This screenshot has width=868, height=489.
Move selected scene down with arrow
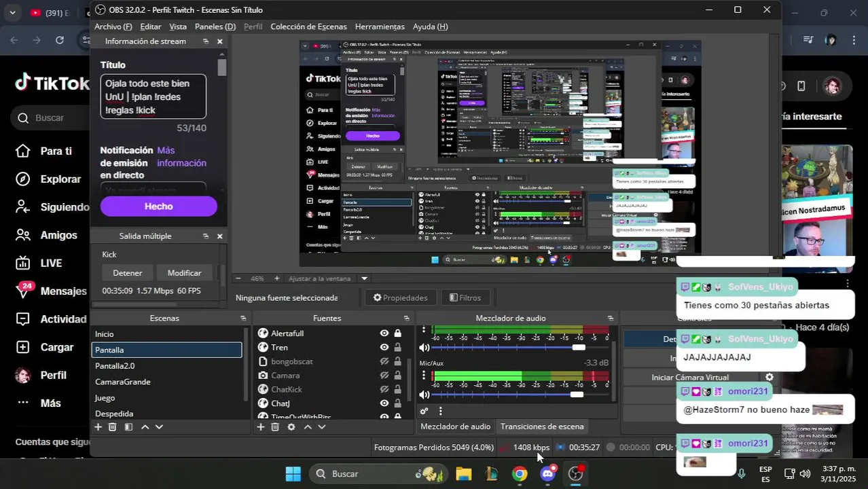click(159, 427)
